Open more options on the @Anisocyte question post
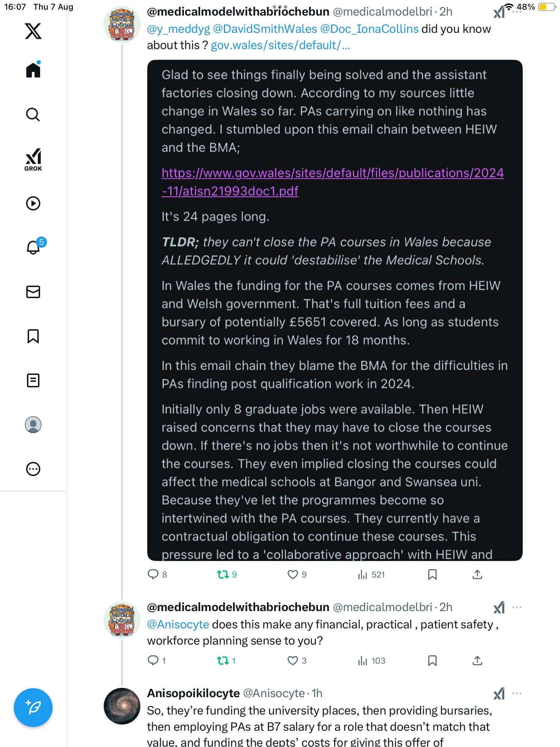Image resolution: width=560 pixels, height=747 pixels. tap(517, 607)
